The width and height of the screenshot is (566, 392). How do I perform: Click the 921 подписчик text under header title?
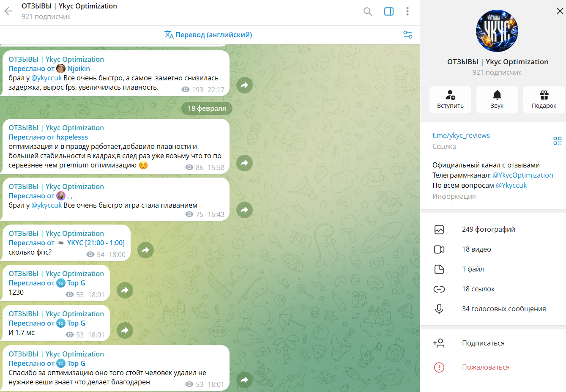pyautogui.click(x=46, y=16)
